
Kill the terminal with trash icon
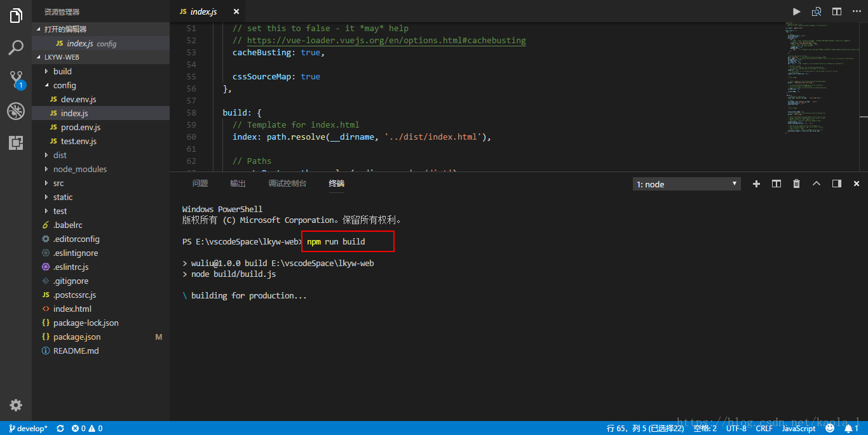(x=796, y=184)
